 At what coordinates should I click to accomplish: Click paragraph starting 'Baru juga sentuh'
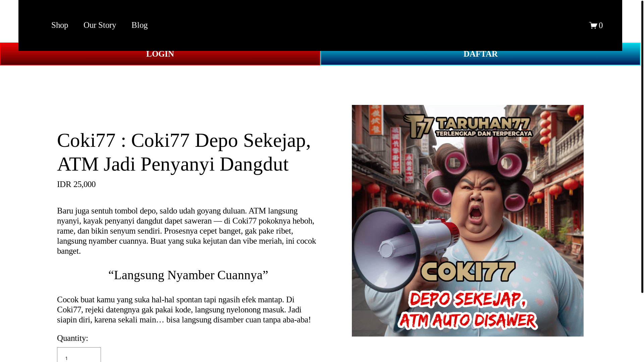click(187, 231)
